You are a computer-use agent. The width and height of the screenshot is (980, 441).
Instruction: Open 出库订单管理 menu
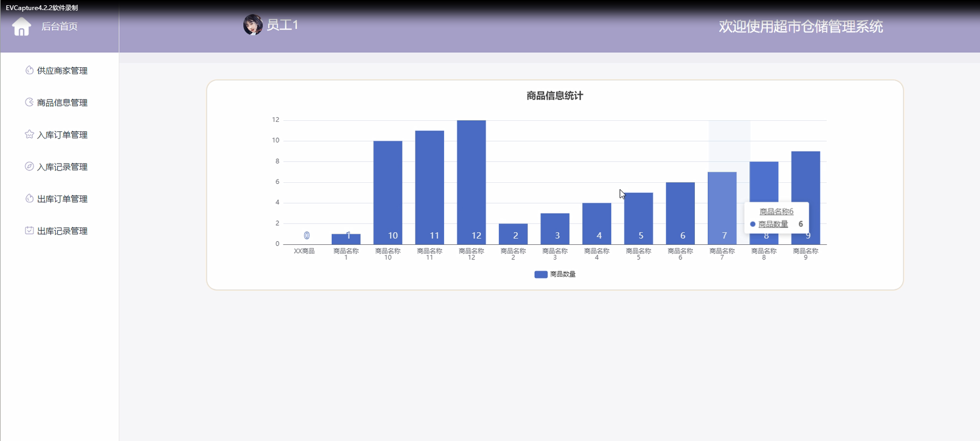pyautogui.click(x=62, y=199)
